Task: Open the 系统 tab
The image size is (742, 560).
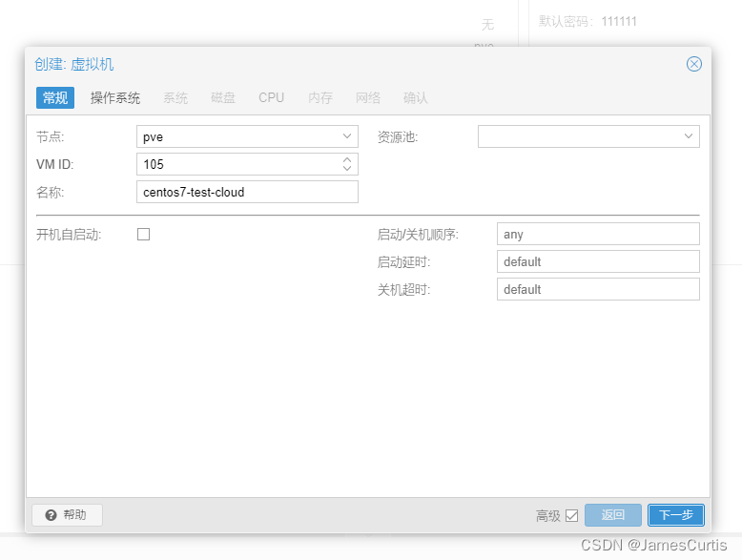Action: [175, 98]
